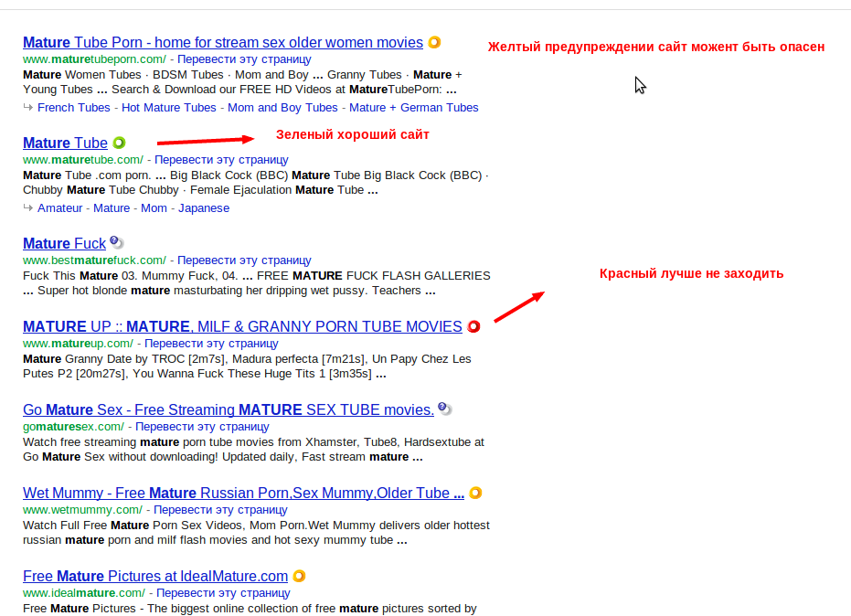This screenshot has height=616, width=851.
Task: Open the result title for bestmaturefuck.com
Action: tap(64, 243)
